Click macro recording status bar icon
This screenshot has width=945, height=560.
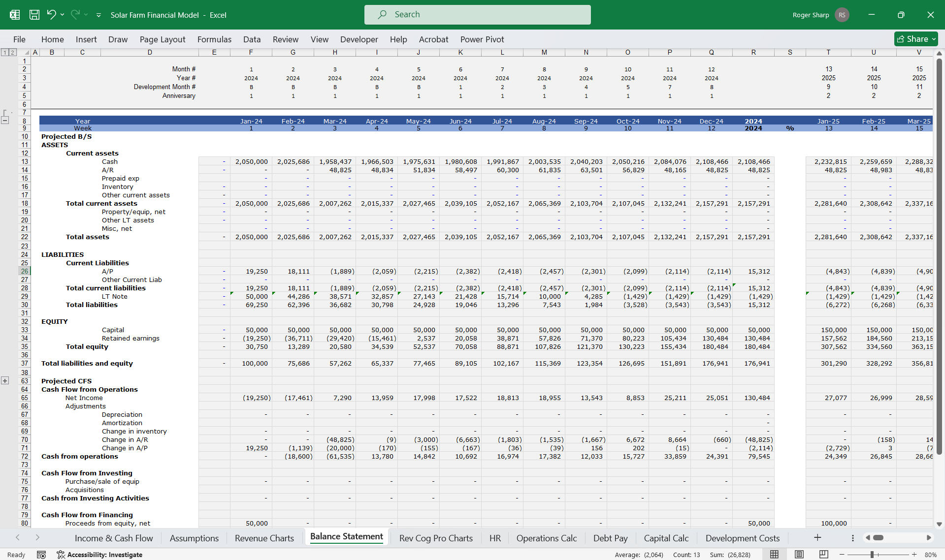click(41, 555)
